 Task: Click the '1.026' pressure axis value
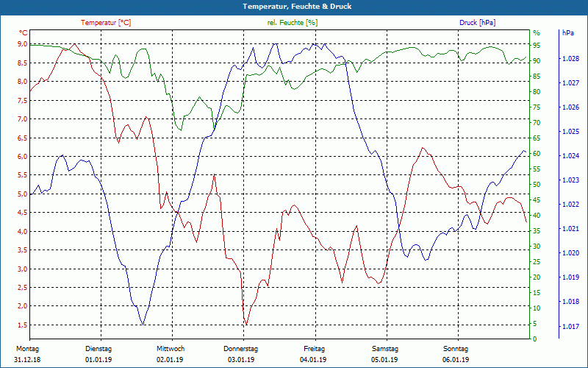[571, 107]
